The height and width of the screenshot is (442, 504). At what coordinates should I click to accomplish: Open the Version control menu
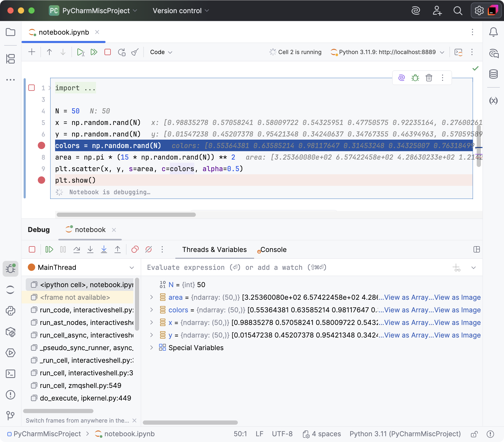180,11
